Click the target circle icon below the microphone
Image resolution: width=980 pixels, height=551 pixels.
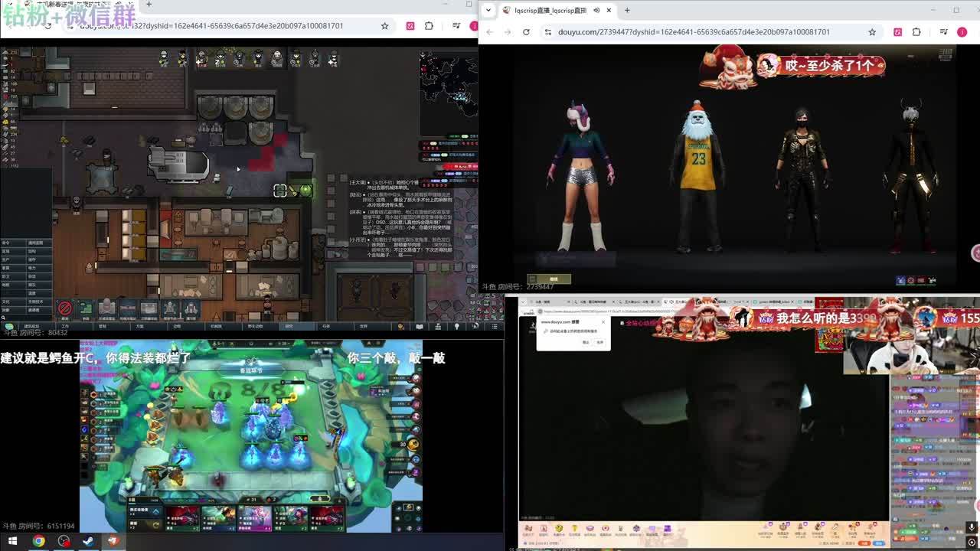click(972, 543)
